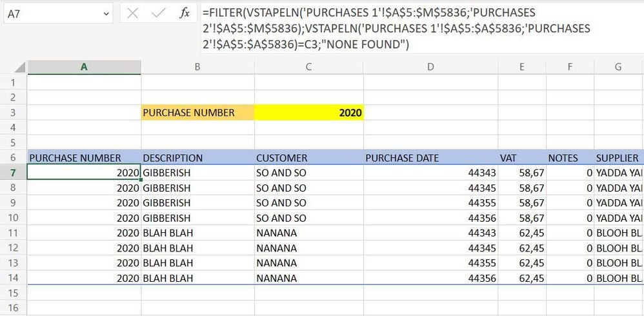The height and width of the screenshot is (316, 644).
Task: Click the yellow cell containing 2020
Action: point(309,113)
